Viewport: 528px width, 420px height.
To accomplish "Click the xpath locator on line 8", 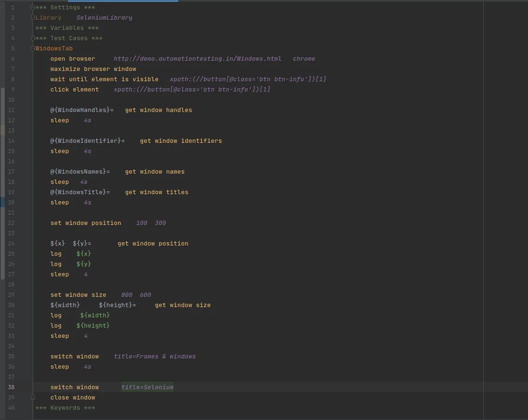I will click(x=247, y=79).
